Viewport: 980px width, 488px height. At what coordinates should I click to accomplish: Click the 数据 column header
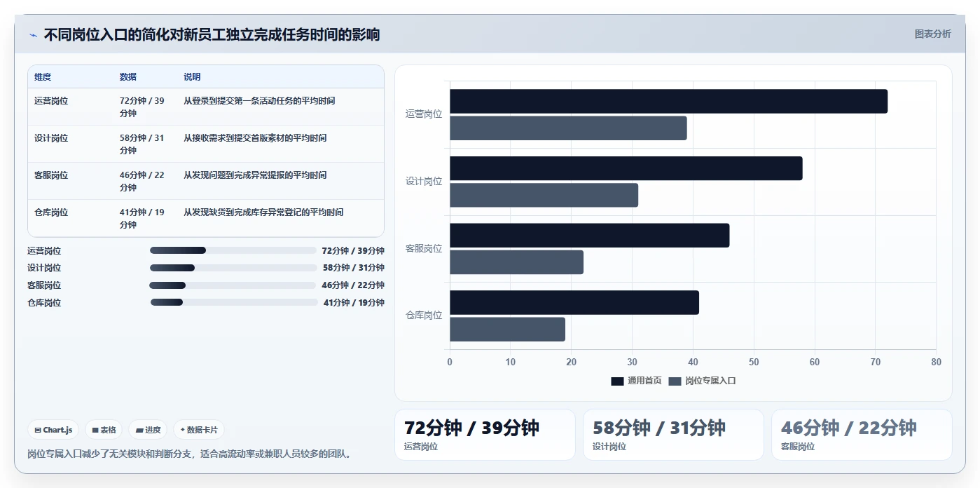128,76
